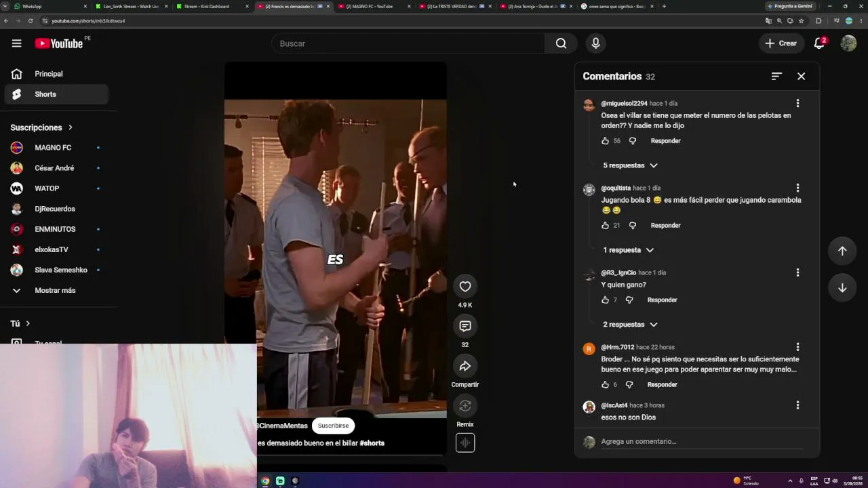Open the ENMINUTOS subscription
Screen dimensions: 868x488
point(56,229)
